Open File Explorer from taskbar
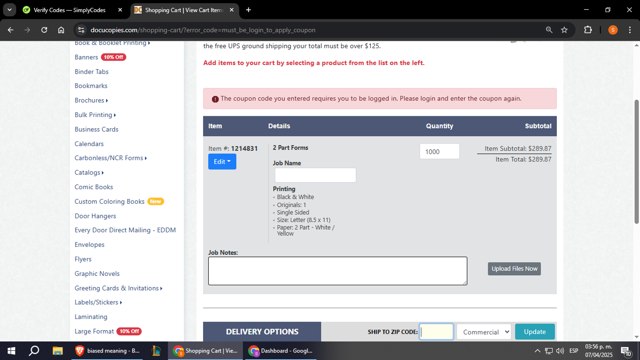Screen dimensions: 640x360 point(58,351)
